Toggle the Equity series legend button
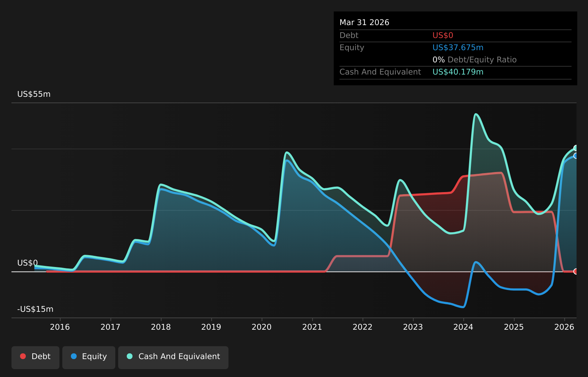 [x=89, y=357]
